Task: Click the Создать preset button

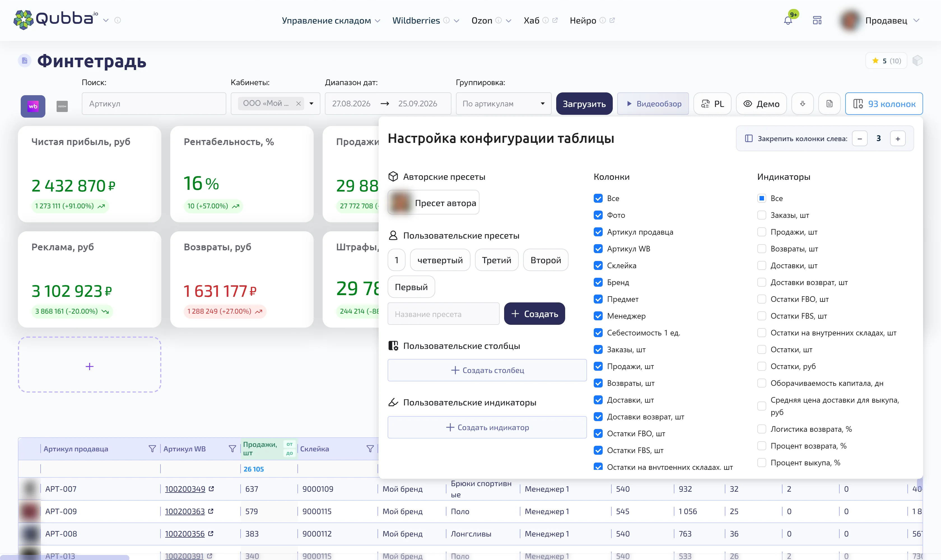Action: (534, 314)
